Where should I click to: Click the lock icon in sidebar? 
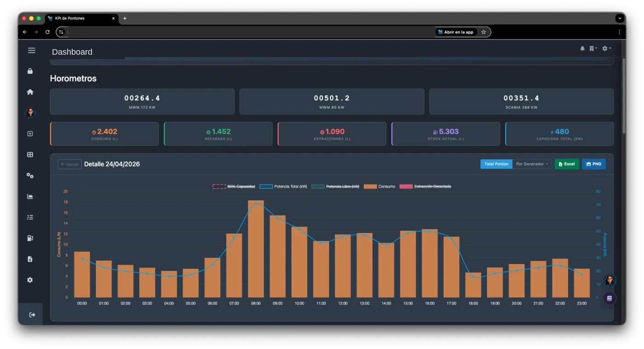click(x=30, y=71)
